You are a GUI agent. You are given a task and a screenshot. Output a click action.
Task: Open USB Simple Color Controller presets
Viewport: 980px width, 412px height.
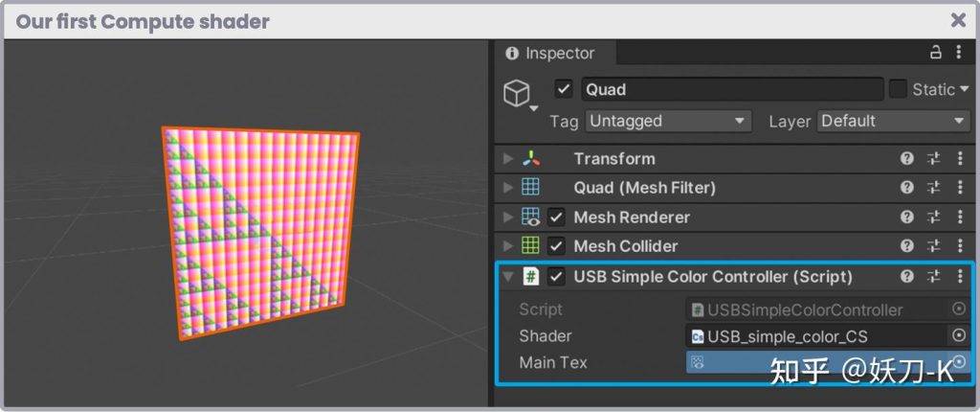934,277
